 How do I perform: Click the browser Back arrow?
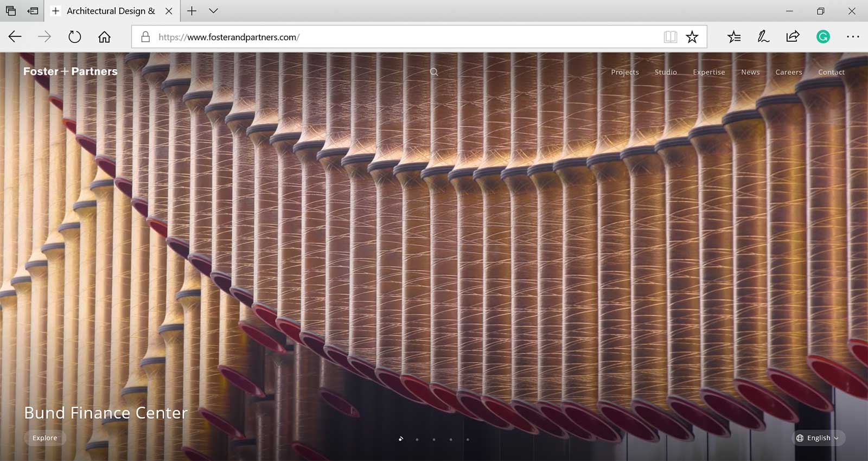coord(15,37)
